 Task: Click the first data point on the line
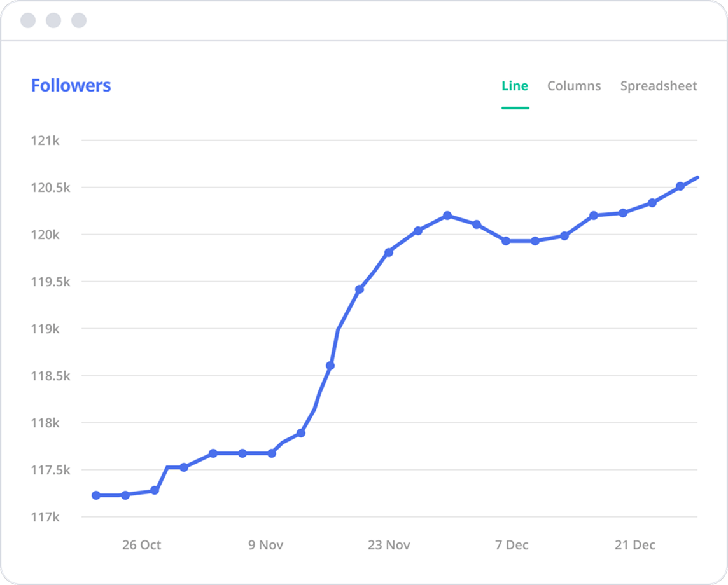[x=95, y=494]
